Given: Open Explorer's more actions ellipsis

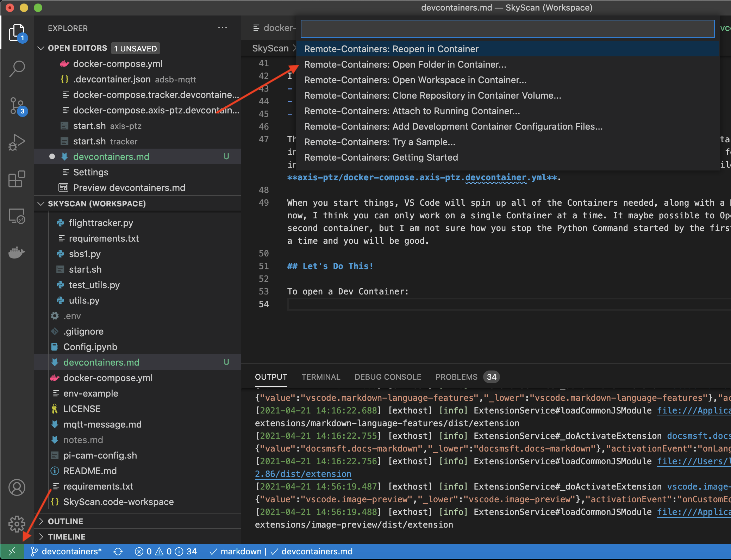Looking at the screenshot, I should (x=223, y=27).
